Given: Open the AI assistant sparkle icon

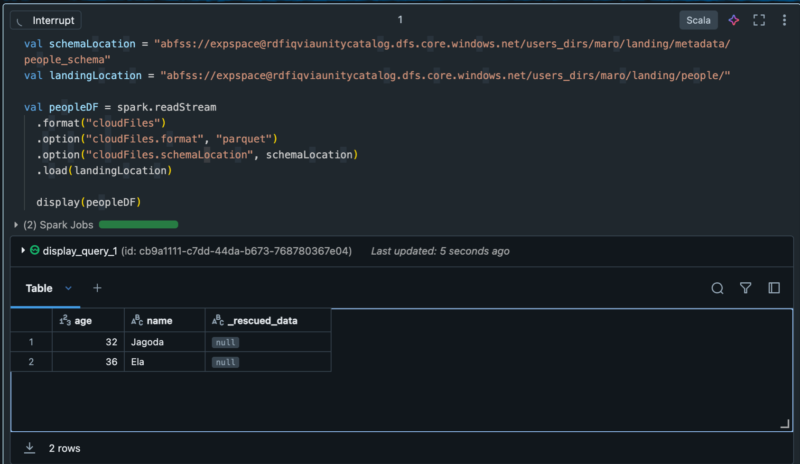Looking at the screenshot, I should pos(733,20).
